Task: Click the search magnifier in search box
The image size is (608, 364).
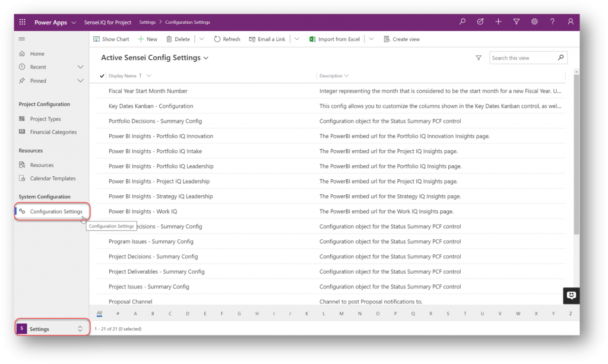Action: pyautogui.click(x=560, y=58)
